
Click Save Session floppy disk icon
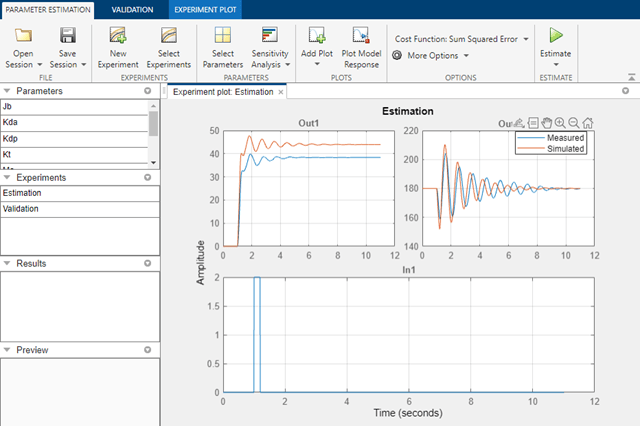[68, 36]
